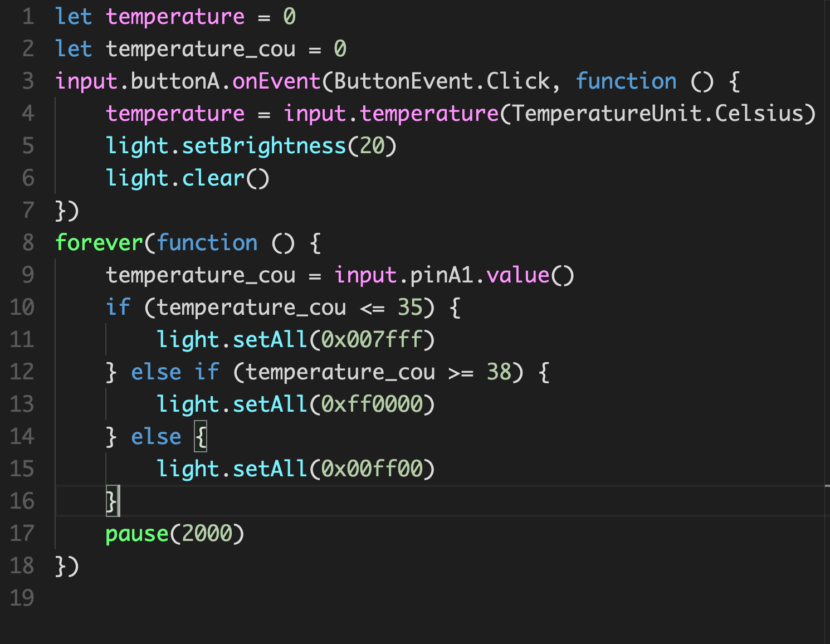Click the hex color value 0x007fff
Screen dimensions: 830x644
tap(372, 340)
